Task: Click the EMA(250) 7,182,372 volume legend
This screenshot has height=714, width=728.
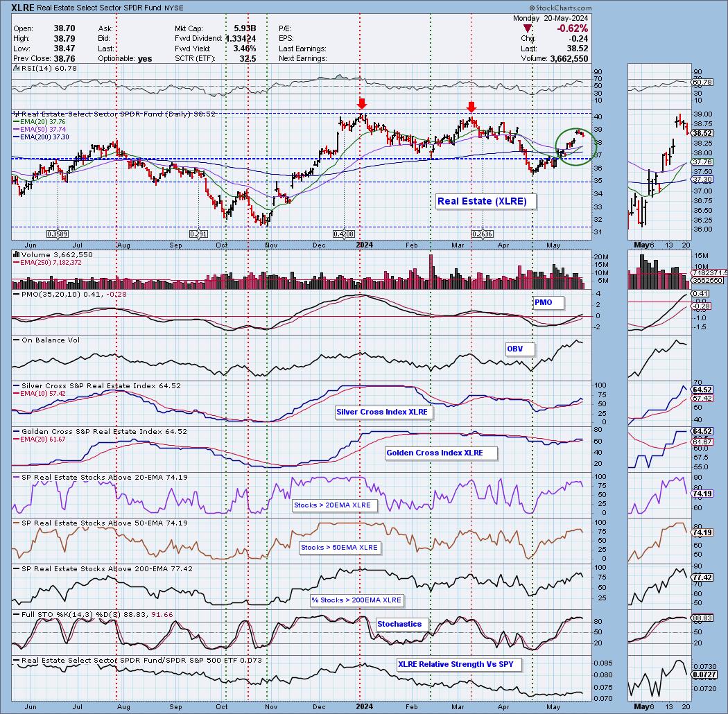Action: (47, 263)
